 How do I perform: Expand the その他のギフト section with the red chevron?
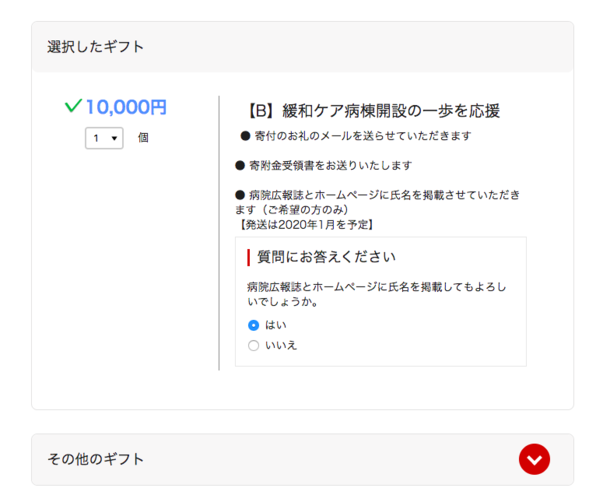534,459
